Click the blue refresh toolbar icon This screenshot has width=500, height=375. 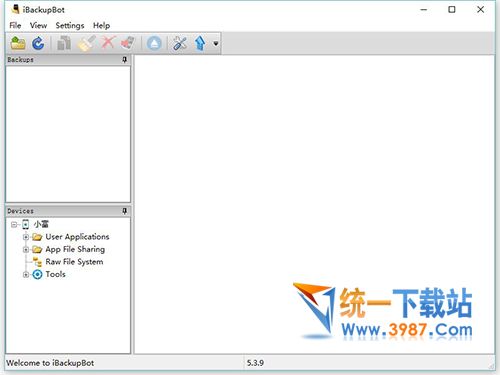(x=38, y=43)
